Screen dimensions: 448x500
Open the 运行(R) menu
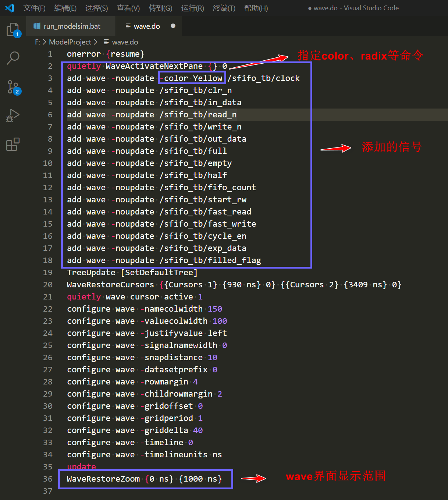tap(192, 8)
